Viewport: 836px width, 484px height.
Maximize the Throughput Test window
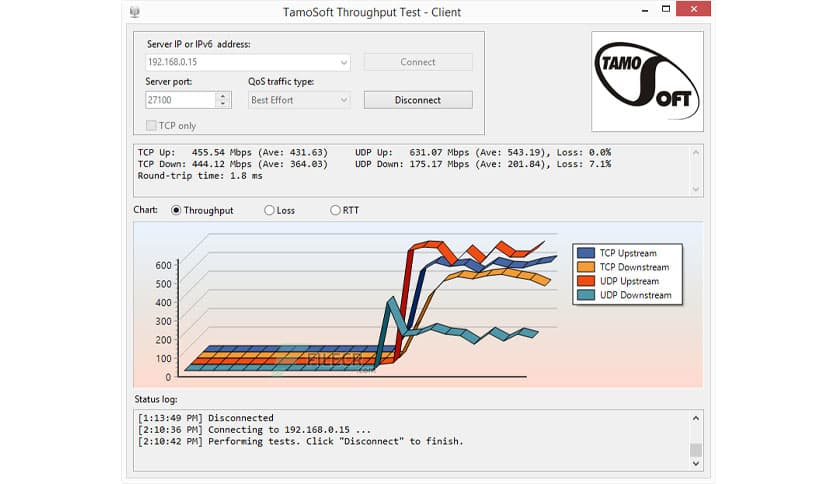click(666, 9)
